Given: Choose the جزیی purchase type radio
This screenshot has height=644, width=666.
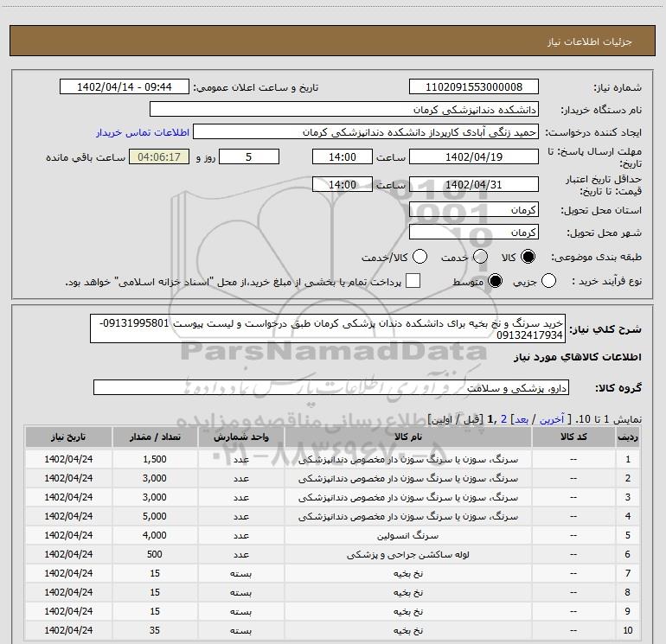Looking at the screenshot, I should 548,281.
